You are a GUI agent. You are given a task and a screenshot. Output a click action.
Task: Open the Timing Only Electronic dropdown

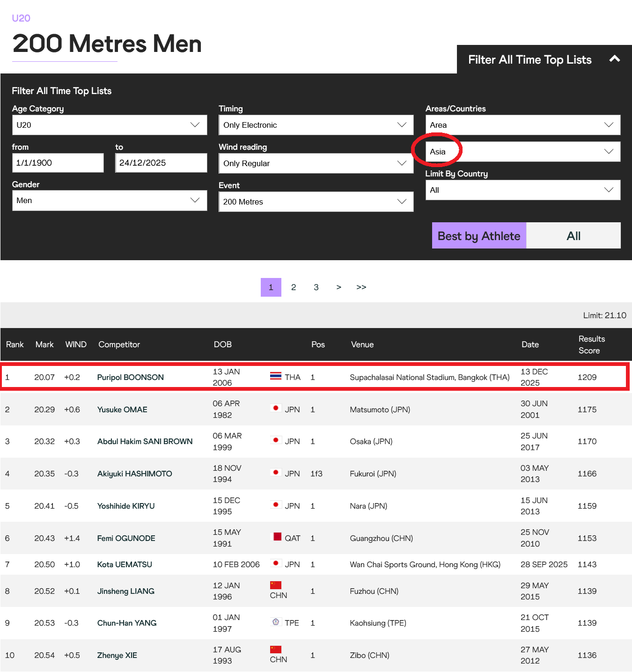[316, 125]
